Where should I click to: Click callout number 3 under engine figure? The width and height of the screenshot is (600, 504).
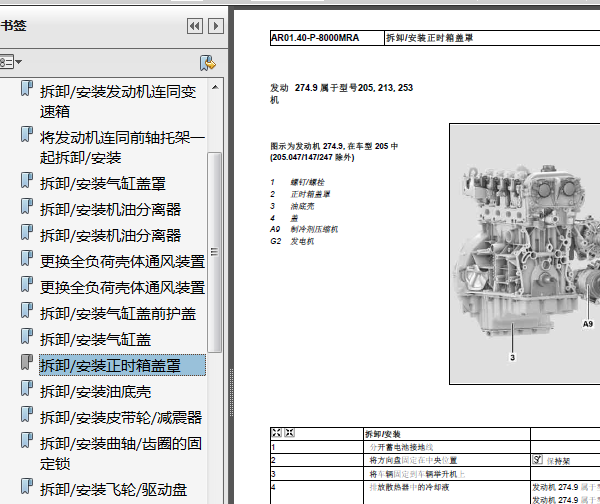pos(512,357)
